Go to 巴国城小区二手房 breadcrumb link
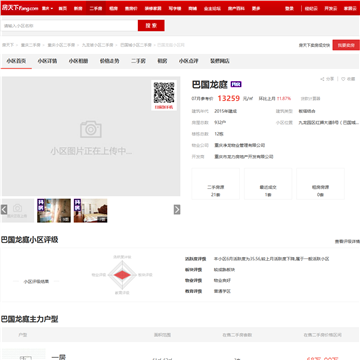360x360 pixels. click(x=136, y=45)
